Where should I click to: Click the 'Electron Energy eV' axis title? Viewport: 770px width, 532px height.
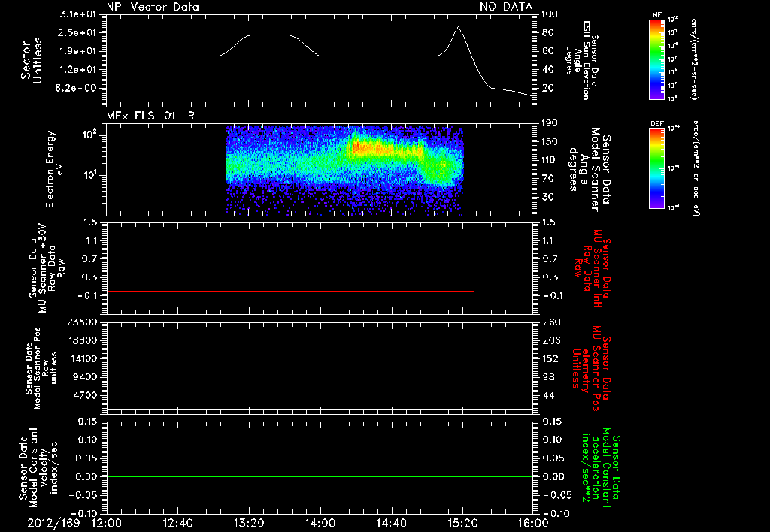pyautogui.click(x=56, y=169)
